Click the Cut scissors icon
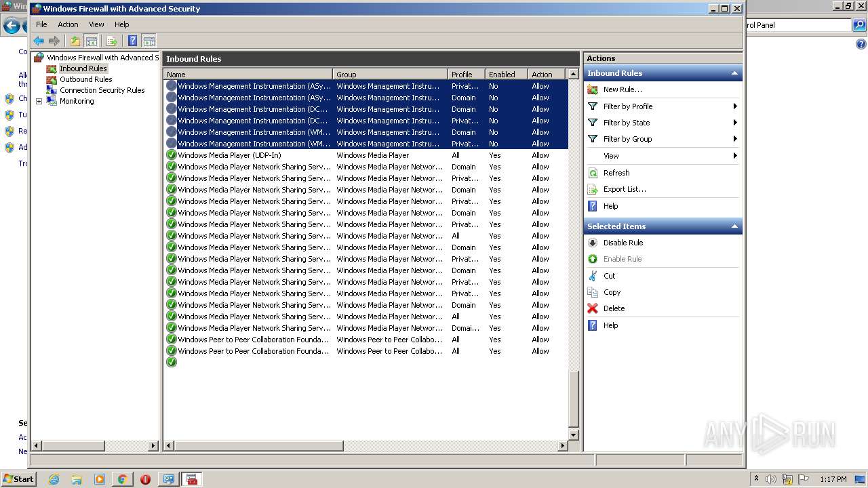Viewport: 868px width, 488px height. 593,276
